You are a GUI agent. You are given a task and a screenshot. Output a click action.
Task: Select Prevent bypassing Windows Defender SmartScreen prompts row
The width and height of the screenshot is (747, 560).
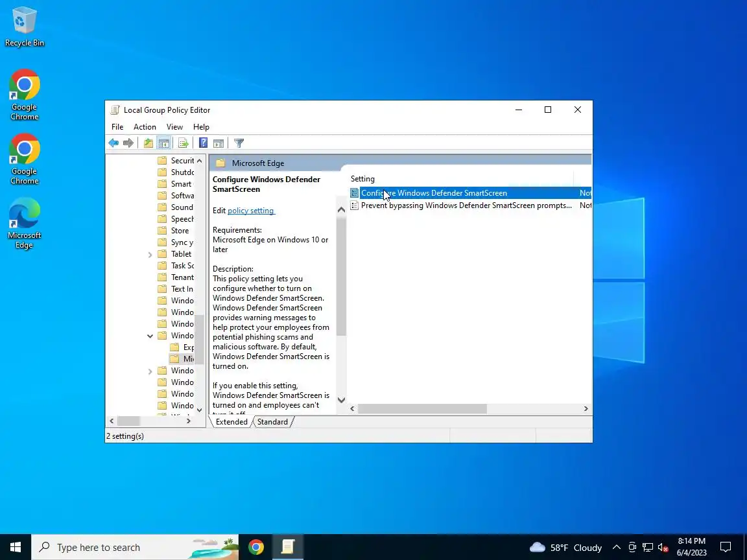[x=470, y=205]
